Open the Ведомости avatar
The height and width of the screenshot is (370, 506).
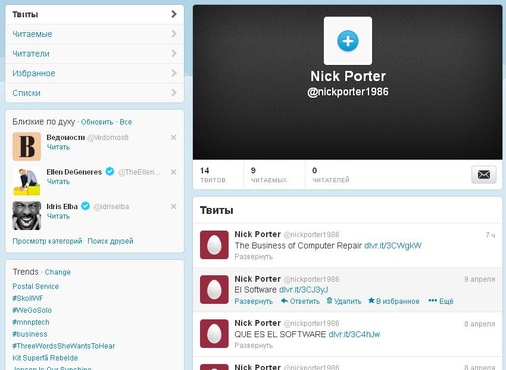coord(27,146)
